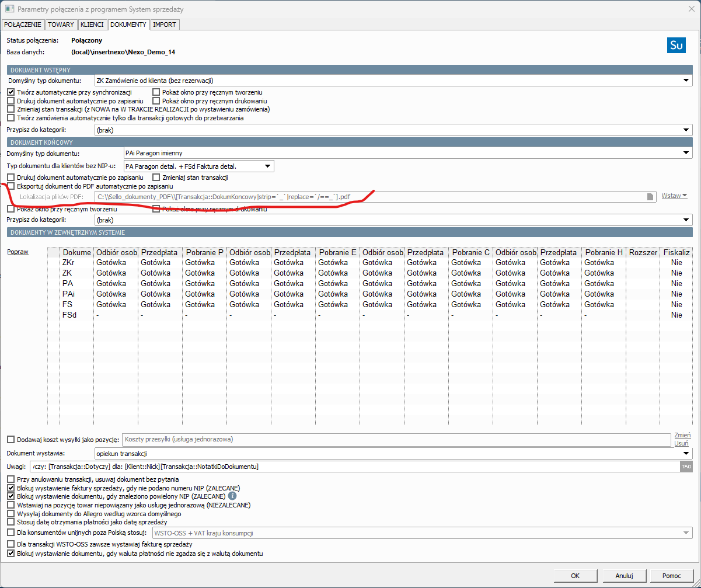
Task: Switch to the TOWARY tab
Action: click(61, 25)
